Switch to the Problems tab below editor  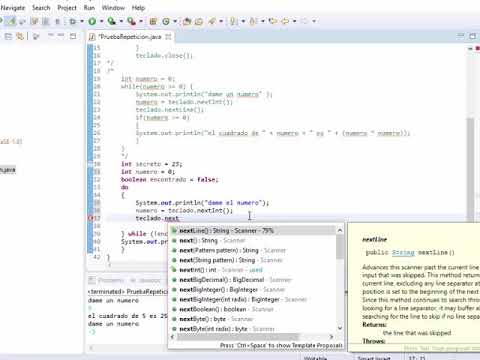(x=107, y=280)
